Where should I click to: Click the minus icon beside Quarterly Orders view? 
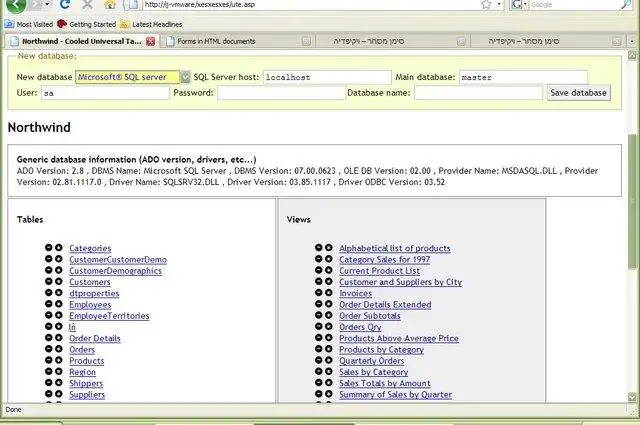(319, 360)
